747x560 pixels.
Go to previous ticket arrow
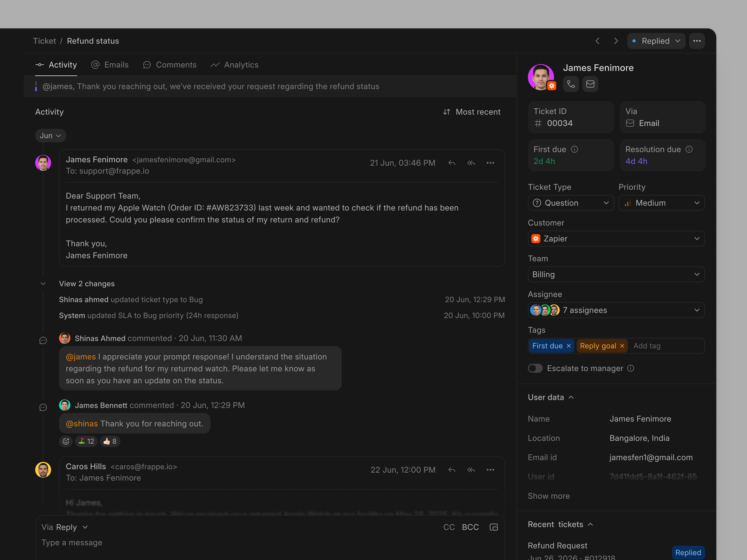[x=597, y=41]
